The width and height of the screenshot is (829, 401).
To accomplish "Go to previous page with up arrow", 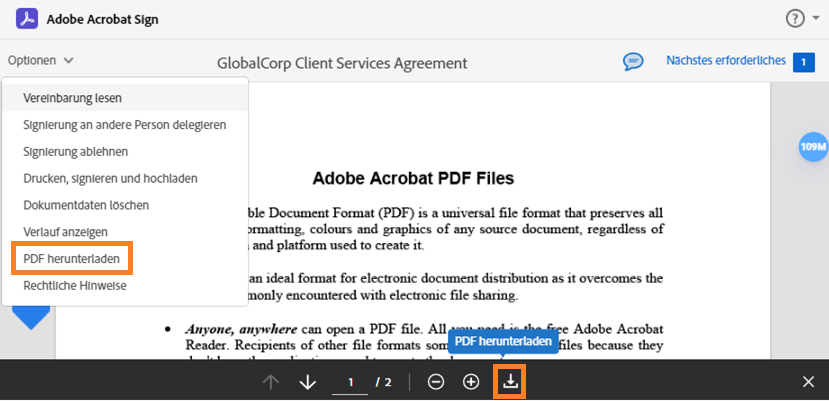I will pos(271,382).
